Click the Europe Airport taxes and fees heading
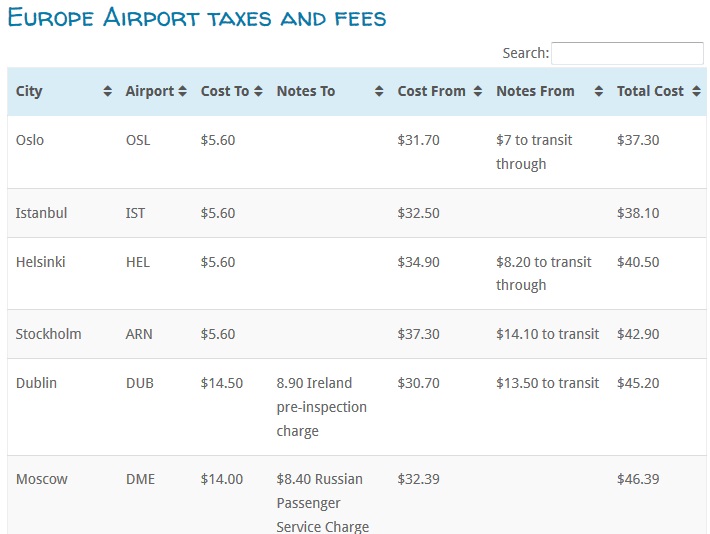Viewport: 710px width, 534px height. coord(197,18)
